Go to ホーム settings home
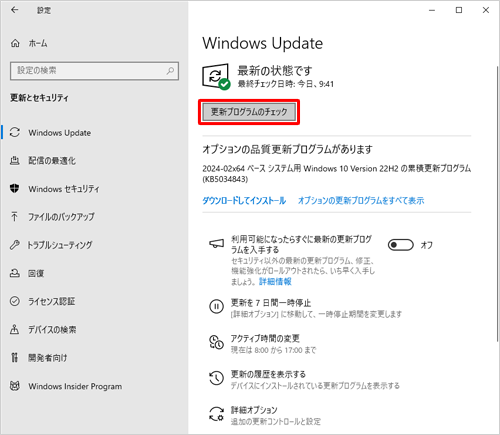This screenshot has height=435, width=500. pos(38,43)
